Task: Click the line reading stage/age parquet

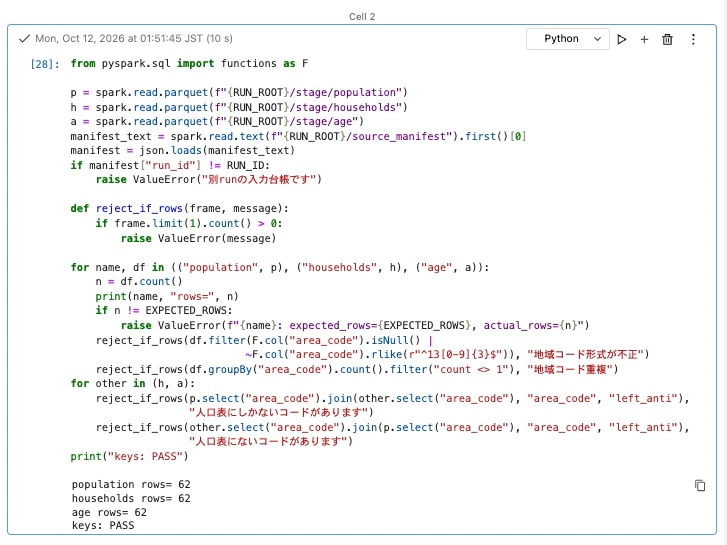Action: tap(217, 122)
